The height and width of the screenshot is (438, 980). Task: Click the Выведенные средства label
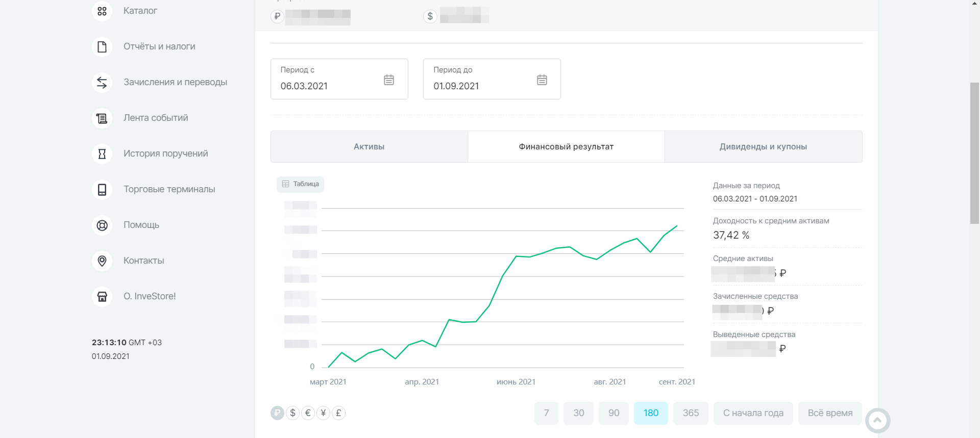[x=754, y=334]
